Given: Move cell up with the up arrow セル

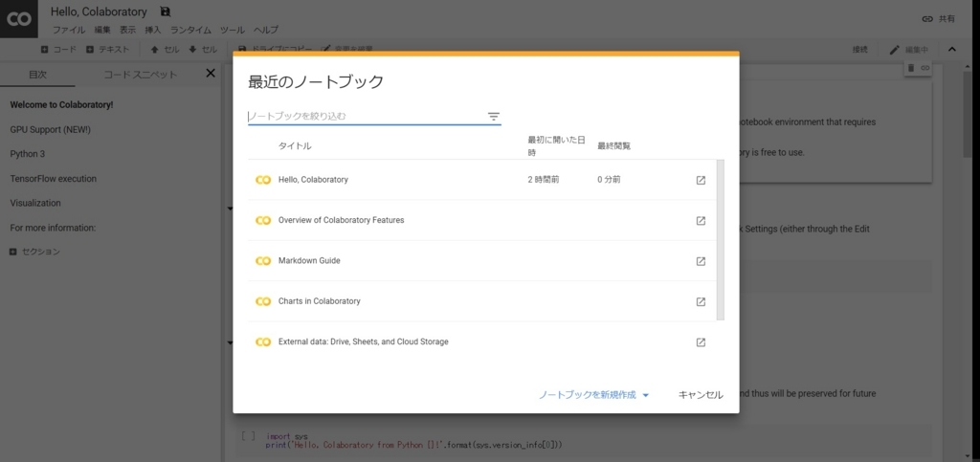Looking at the screenshot, I should click(x=165, y=50).
